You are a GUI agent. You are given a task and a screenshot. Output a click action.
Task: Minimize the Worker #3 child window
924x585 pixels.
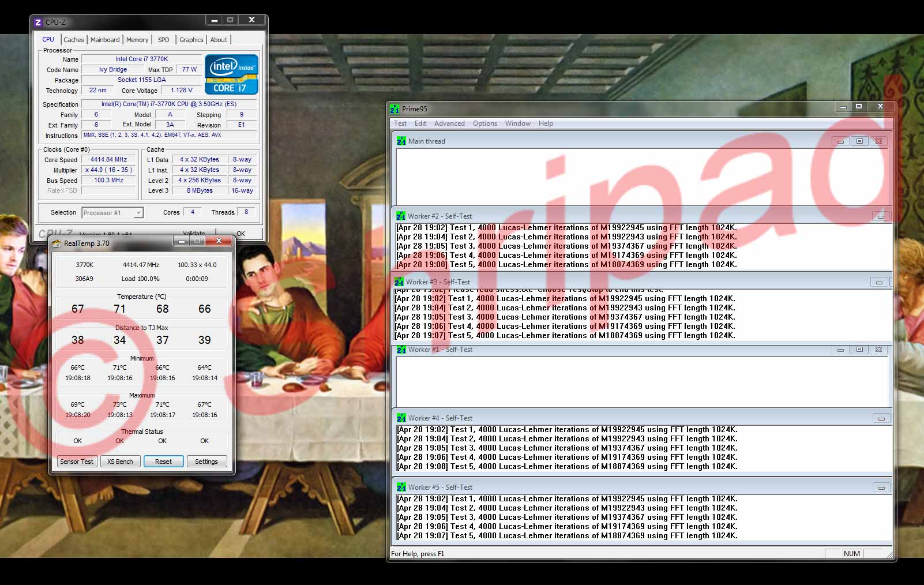click(879, 283)
